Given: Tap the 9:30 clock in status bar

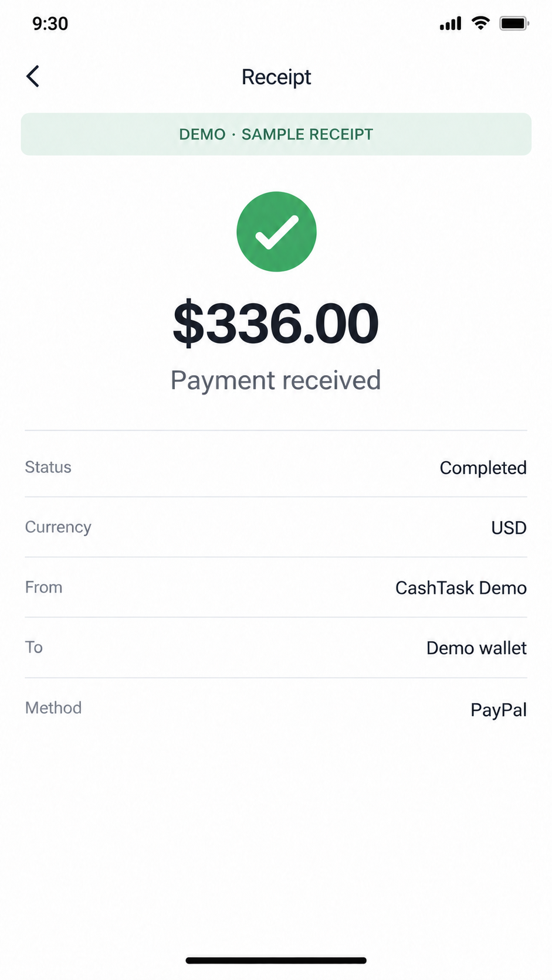Looking at the screenshot, I should (50, 23).
